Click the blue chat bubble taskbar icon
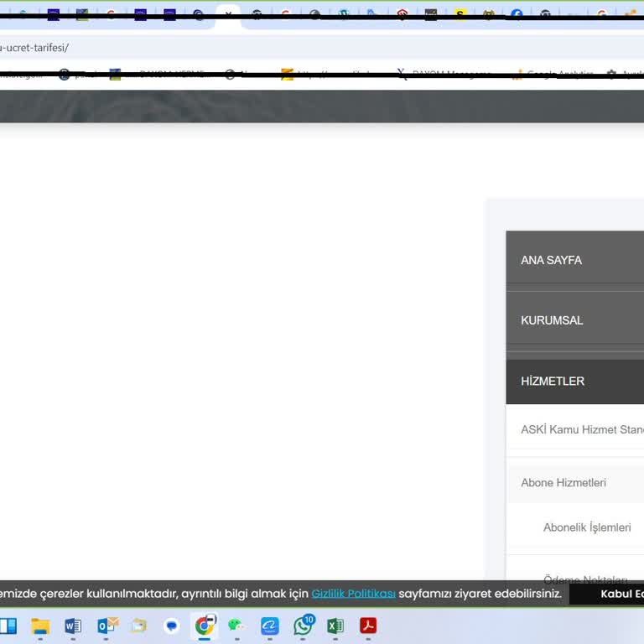 172,626
